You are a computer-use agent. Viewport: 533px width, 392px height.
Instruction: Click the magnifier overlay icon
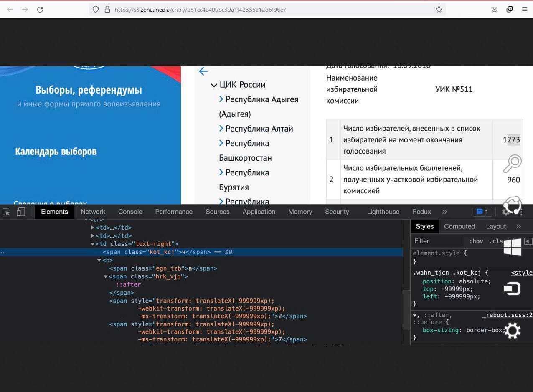click(x=512, y=164)
